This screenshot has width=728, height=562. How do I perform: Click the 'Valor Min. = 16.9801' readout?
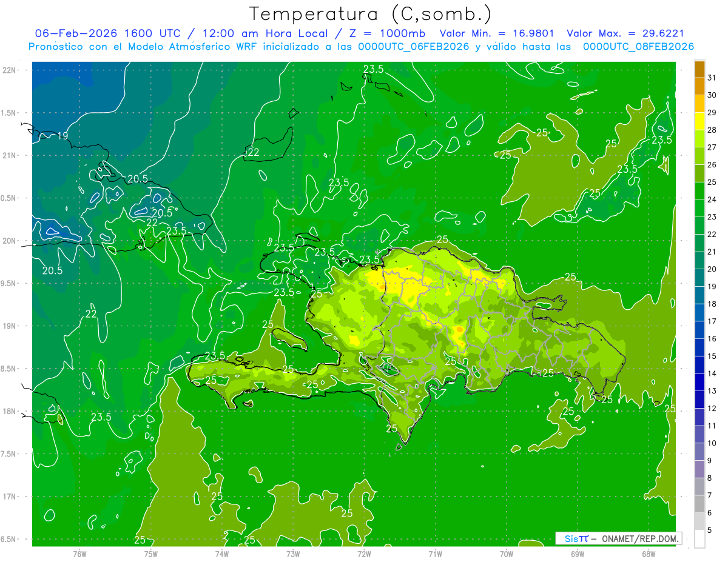tap(497, 33)
